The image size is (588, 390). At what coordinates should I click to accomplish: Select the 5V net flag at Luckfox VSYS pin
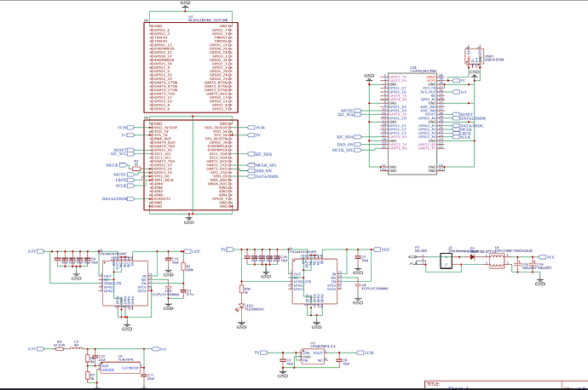click(x=456, y=81)
